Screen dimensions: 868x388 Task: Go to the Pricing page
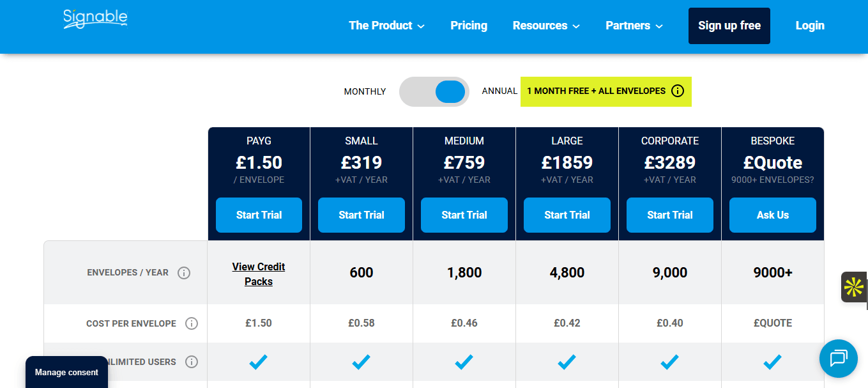tap(469, 26)
